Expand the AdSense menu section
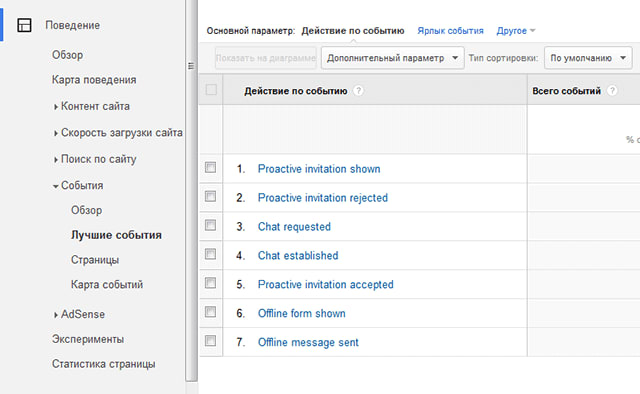This screenshot has height=394, width=640. (x=79, y=314)
